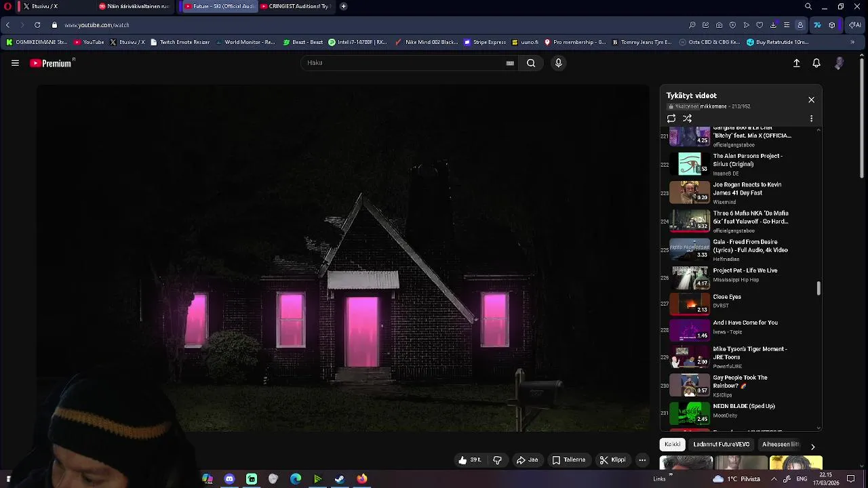Open World Monitor bookmark
Viewport: 868px width, 488px height.
[x=245, y=42]
